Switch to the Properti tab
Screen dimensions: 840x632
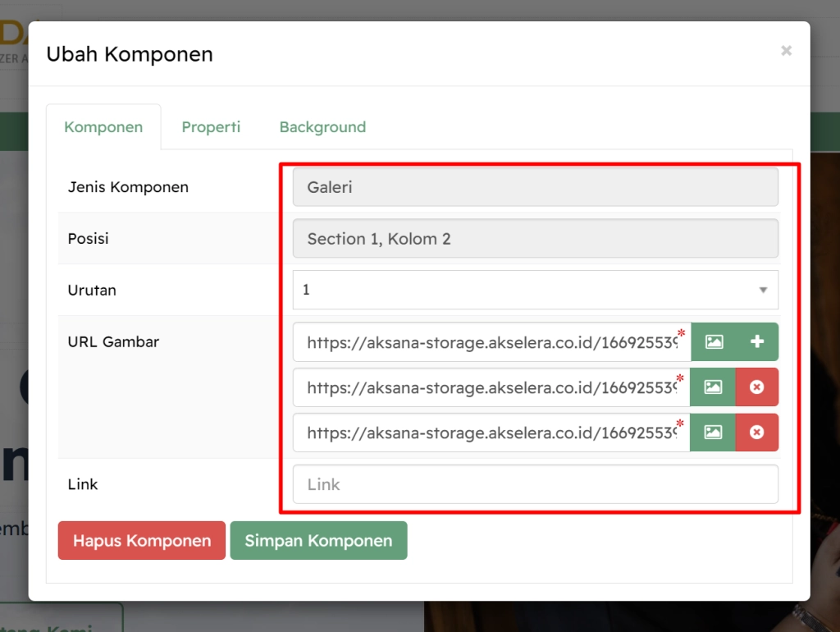pos(211,127)
